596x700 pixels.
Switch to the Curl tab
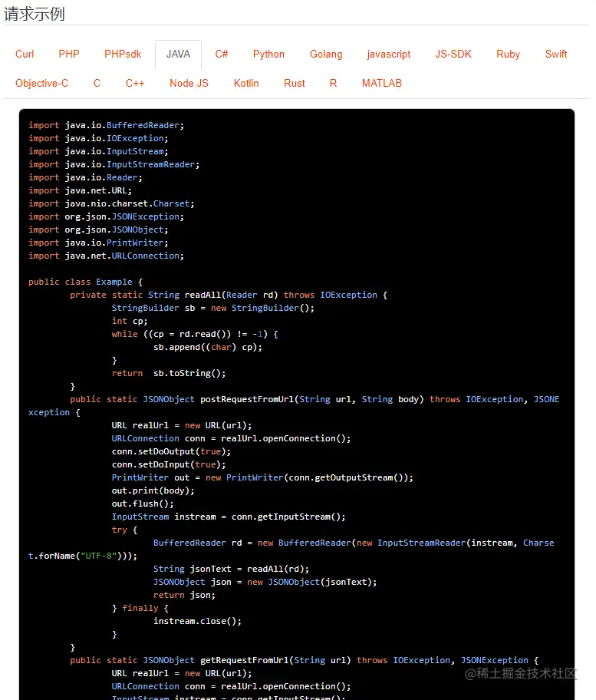(x=25, y=54)
